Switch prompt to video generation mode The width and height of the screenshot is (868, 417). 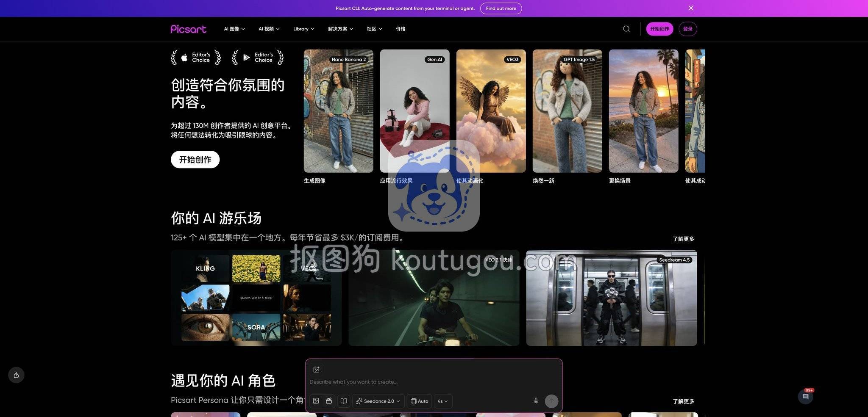329,401
